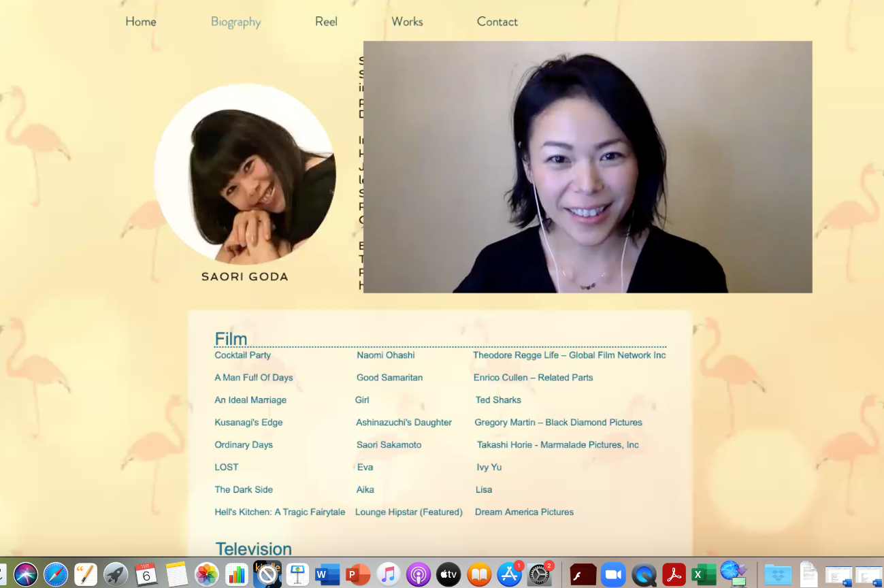Screen dimensions: 884x588
Task: Click 'Enrico Cullen – Related Parts' credit
Action: [x=533, y=378]
